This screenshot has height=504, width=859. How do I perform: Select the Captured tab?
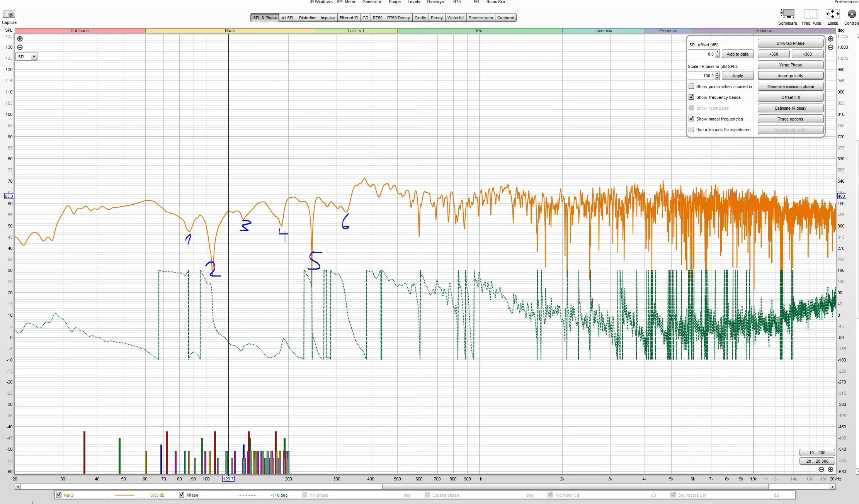pyautogui.click(x=505, y=18)
